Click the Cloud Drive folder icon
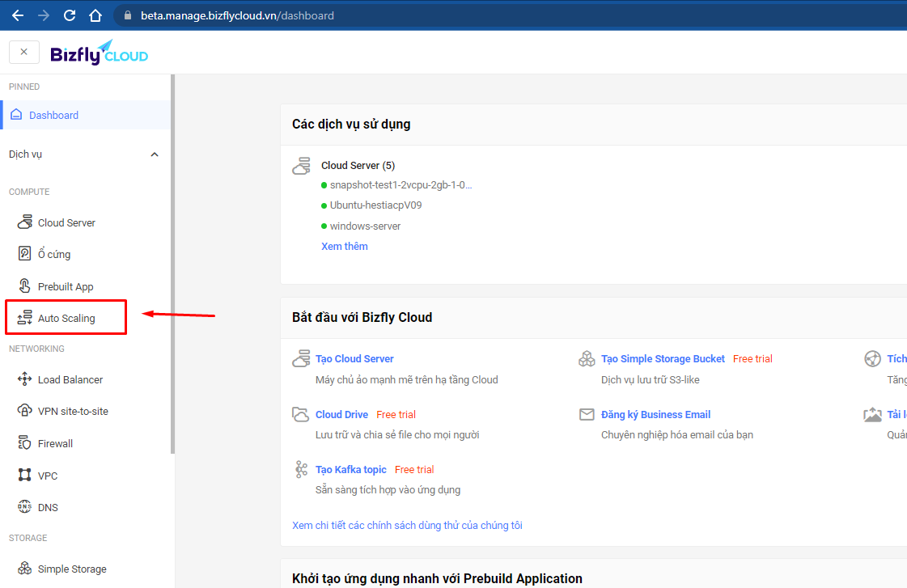 [301, 415]
